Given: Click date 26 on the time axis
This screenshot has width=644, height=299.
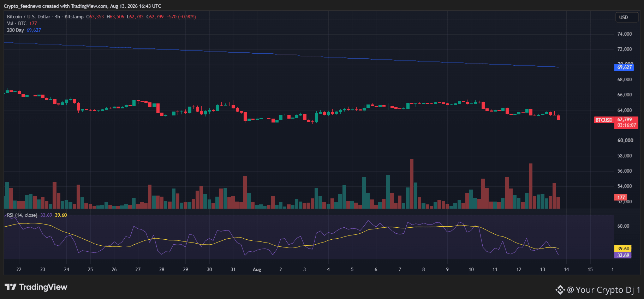Looking at the screenshot, I should pos(114,269).
